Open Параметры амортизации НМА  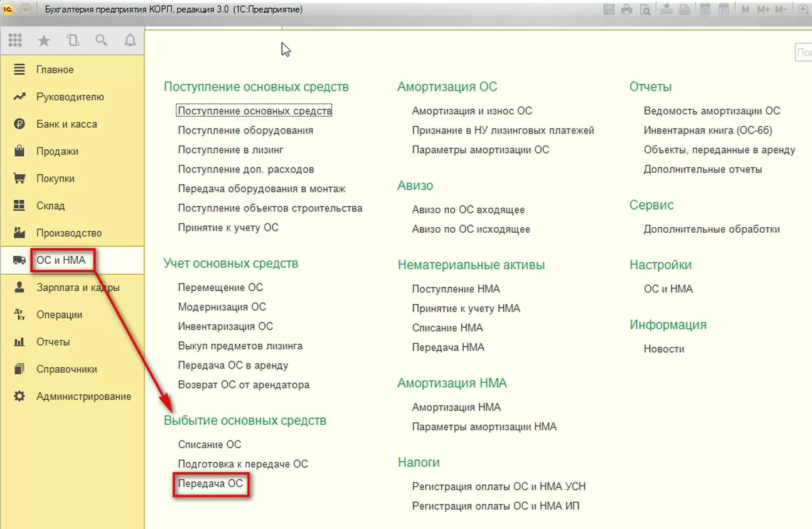(484, 427)
